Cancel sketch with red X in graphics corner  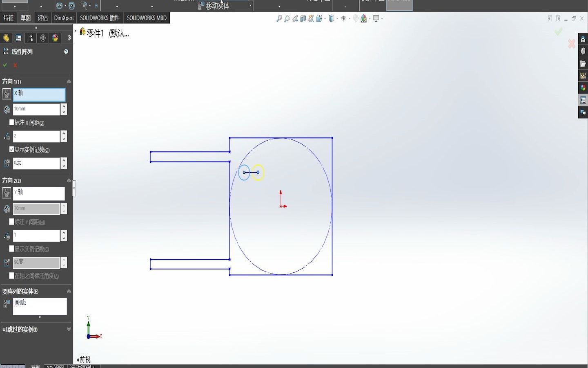tap(572, 43)
